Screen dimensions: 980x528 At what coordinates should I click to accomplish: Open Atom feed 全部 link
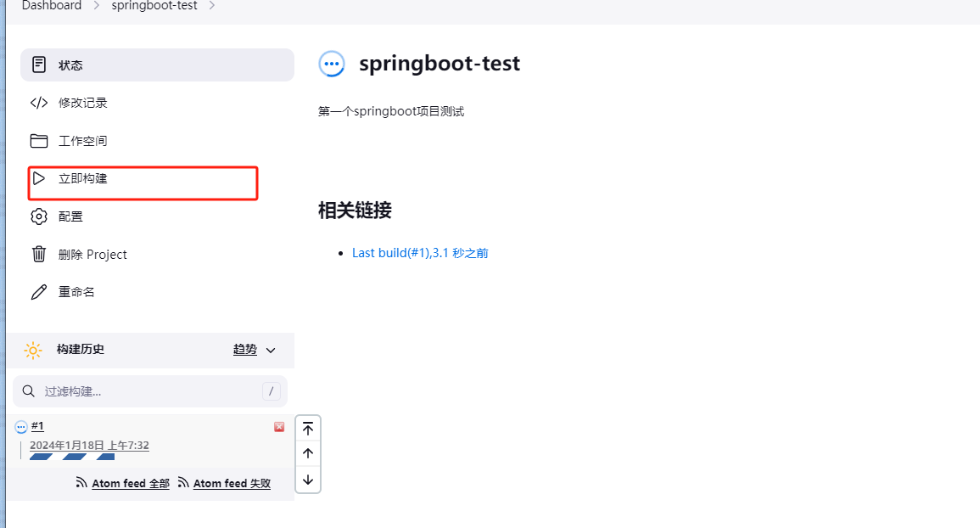coord(131,484)
